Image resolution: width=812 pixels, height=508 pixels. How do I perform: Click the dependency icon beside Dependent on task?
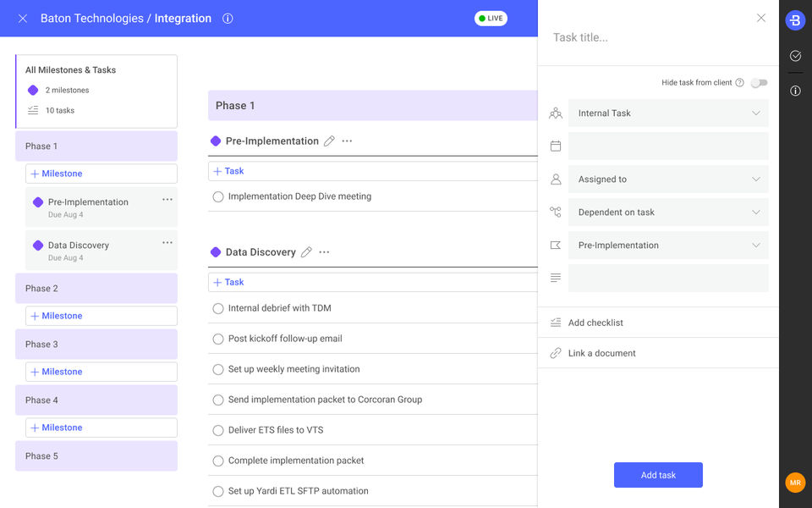tap(556, 212)
